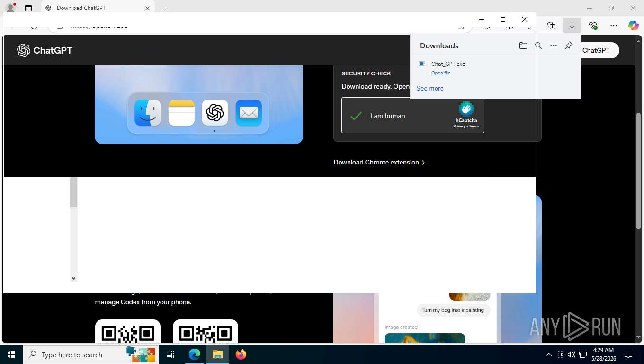Open a new browser tab

[x=165, y=8]
